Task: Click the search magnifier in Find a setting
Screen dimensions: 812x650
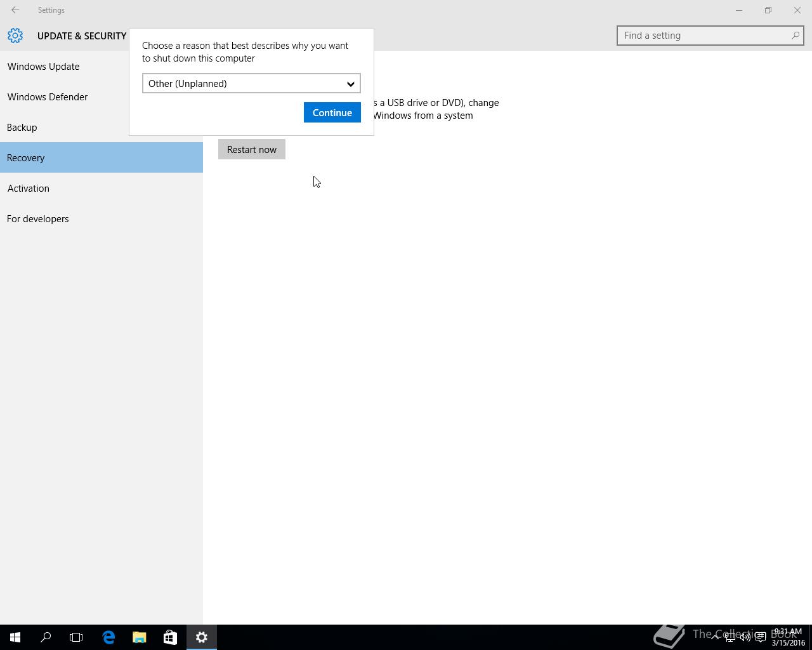Action: click(795, 36)
